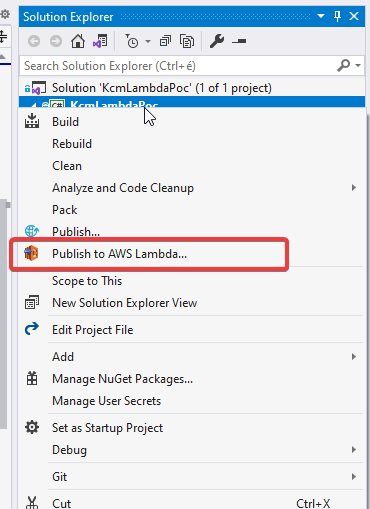This screenshot has height=509, width=370.
Task: Switch views with the solution/folder toggle icon
Action: coord(100,41)
